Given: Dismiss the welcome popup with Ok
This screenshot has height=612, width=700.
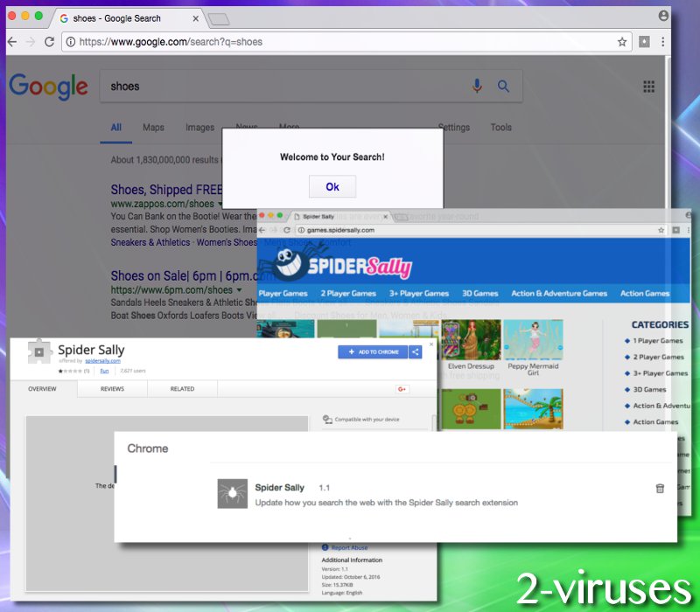Looking at the screenshot, I should [x=332, y=186].
